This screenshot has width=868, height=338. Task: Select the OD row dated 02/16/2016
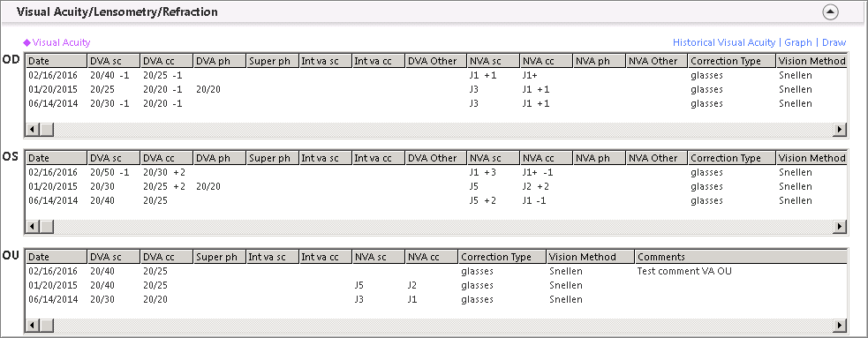(436, 75)
